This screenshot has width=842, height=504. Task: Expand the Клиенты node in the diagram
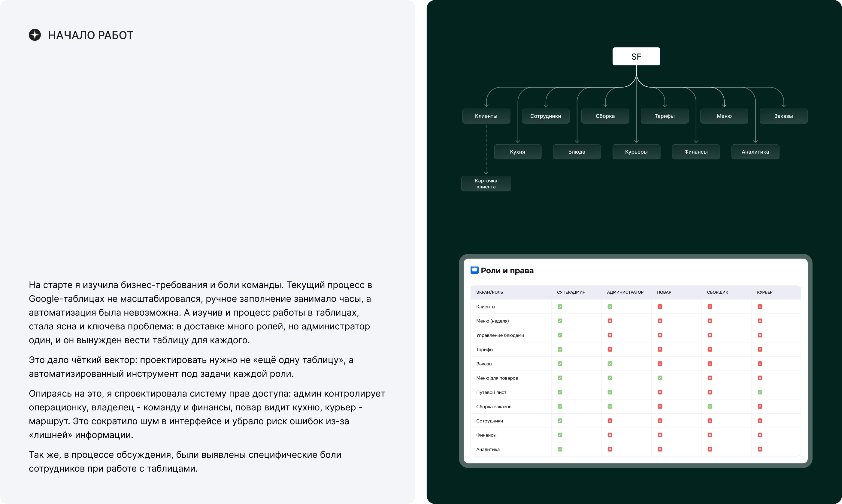(x=486, y=116)
